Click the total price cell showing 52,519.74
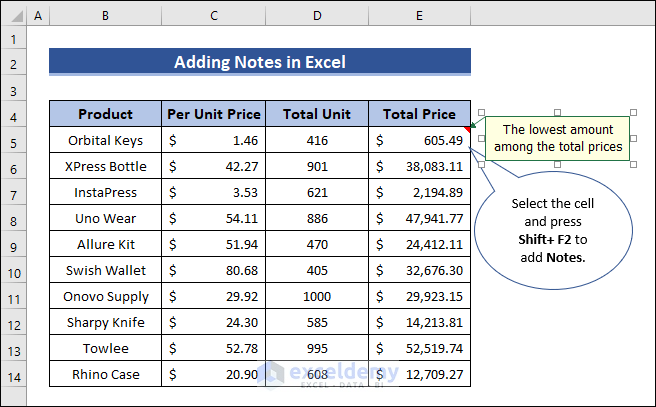 point(419,348)
